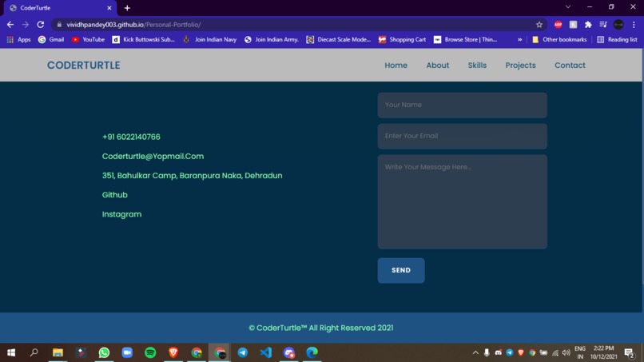Open the Diecast Scale Models bookmark
The image size is (644, 362).
pyautogui.click(x=339, y=39)
